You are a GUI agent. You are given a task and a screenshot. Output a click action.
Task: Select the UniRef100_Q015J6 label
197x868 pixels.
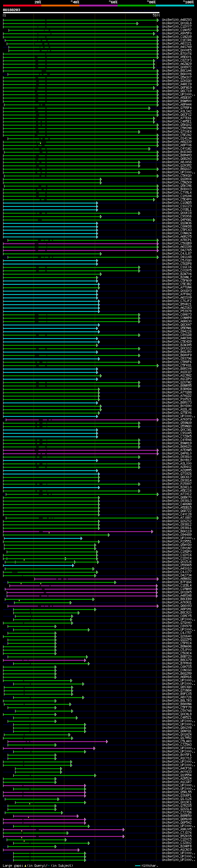[177, 562]
